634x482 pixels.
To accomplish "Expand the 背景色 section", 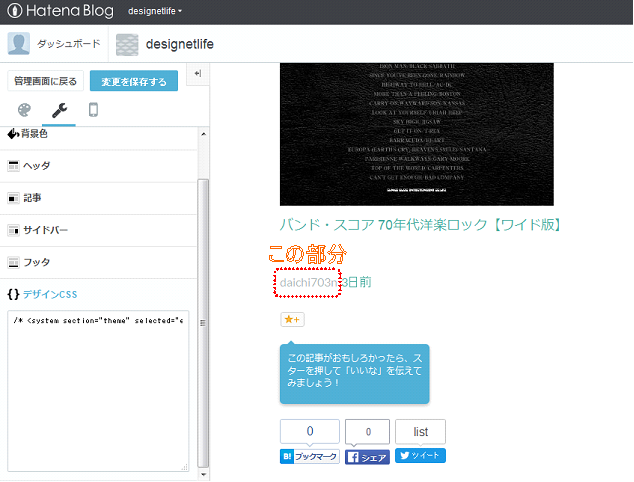I will click(99, 134).
